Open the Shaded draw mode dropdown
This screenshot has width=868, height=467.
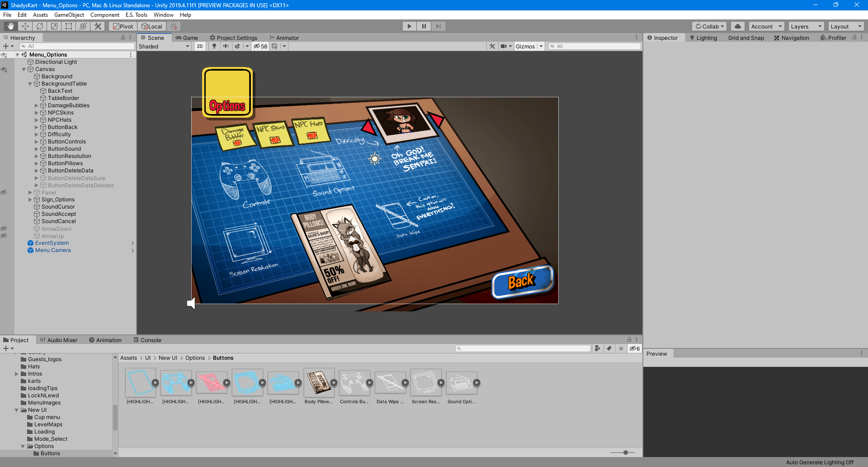[164, 46]
